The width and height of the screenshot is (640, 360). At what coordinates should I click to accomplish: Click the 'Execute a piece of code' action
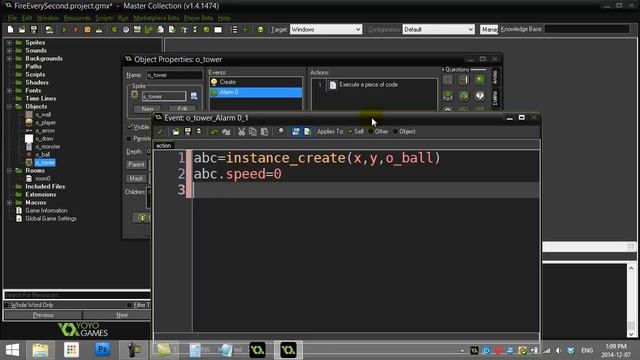[x=368, y=84]
